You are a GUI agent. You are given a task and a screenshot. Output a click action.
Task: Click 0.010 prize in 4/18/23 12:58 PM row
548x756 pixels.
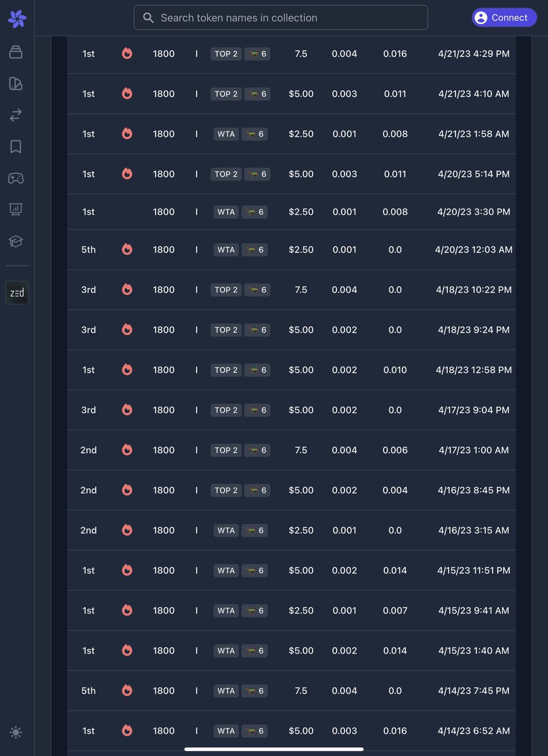pos(395,370)
